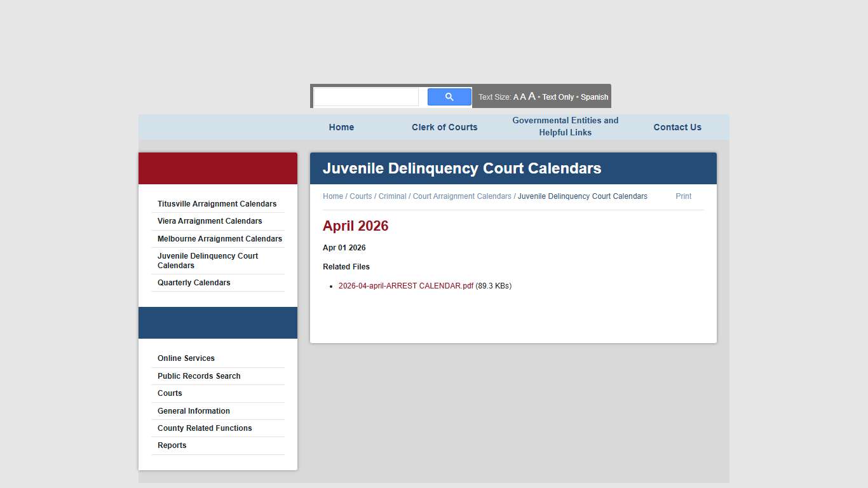Open Titusville Arraignment Calendars
The height and width of the screenshot is (488, 868).
point(217,203)
